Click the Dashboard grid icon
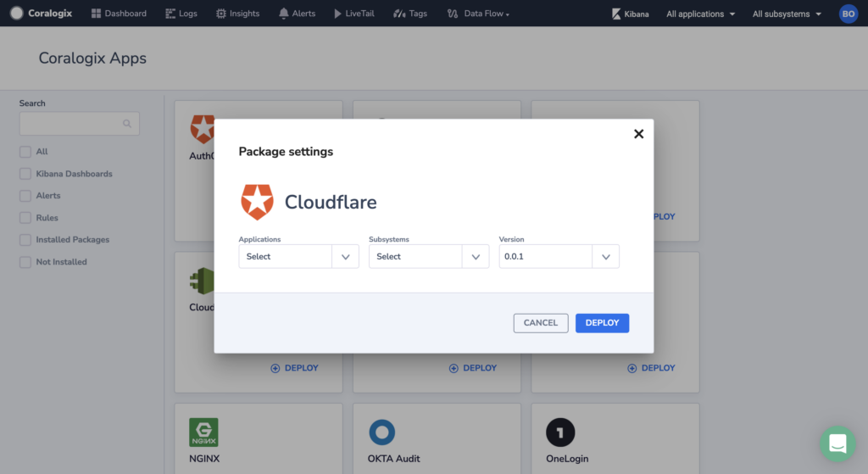The image size is (868, 474). click(x=96, y=14)
